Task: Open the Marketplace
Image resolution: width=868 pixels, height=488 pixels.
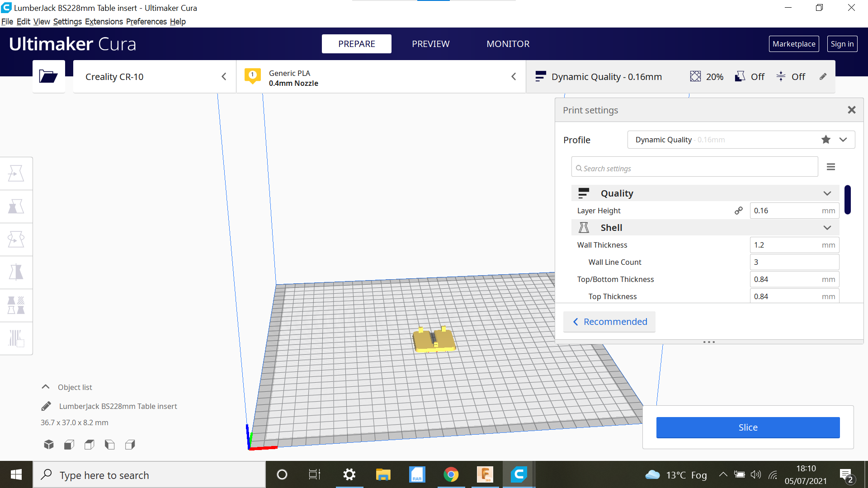Action: pyautogui.click(x=794, y=44)
